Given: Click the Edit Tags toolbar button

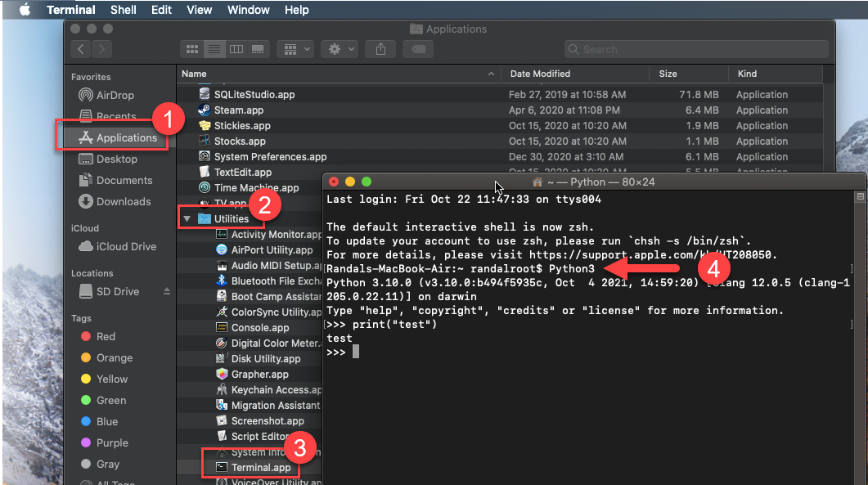Looking at the screenshot, I should click(x=419, y=49).
